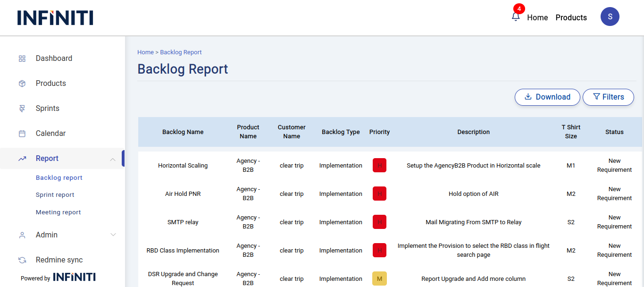Click the red H priority badge for Horizontal Scaling
The height and width of the screenshot is (287, 644).
pos(379,166)
